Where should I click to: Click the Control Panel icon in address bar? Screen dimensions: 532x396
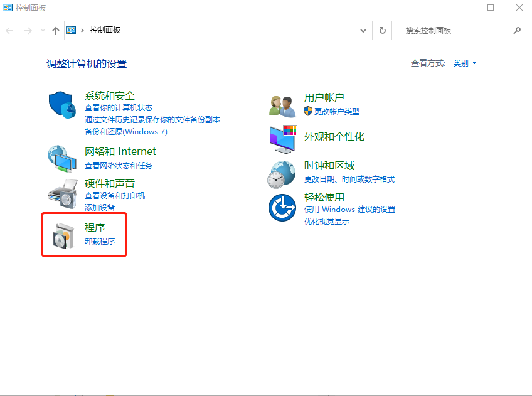point(71,29)
